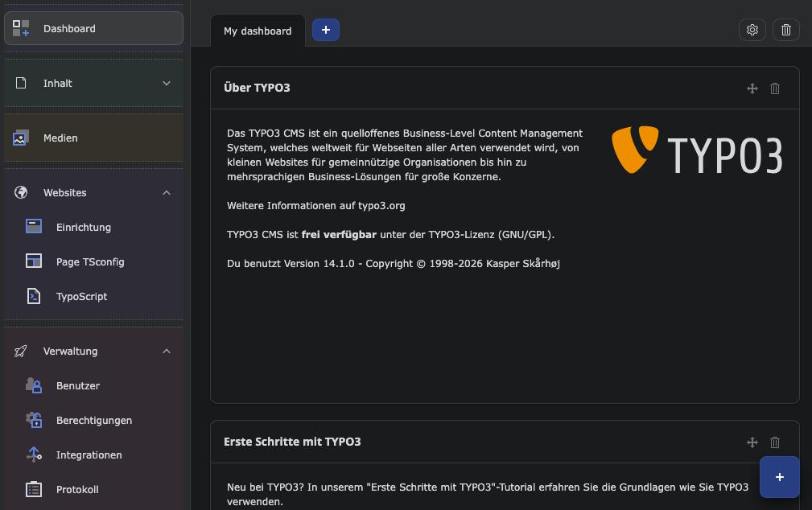
Task: Delete the Erste Schritte mit TYPO3 widget
Action: click(x=775, y=442)
